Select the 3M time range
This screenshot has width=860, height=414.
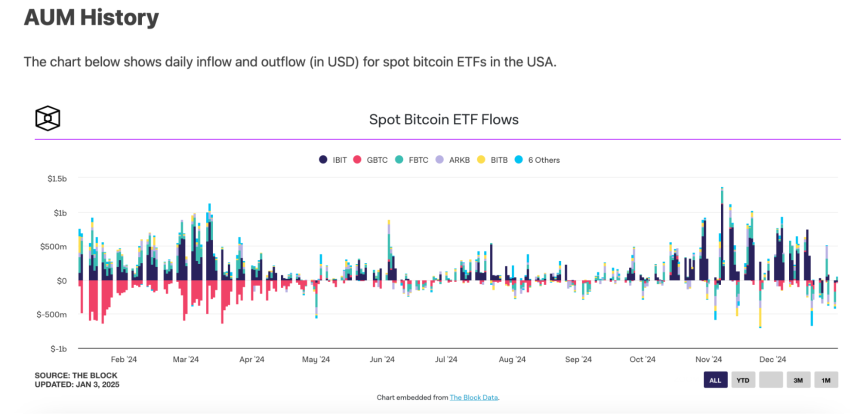click(799, 379)
